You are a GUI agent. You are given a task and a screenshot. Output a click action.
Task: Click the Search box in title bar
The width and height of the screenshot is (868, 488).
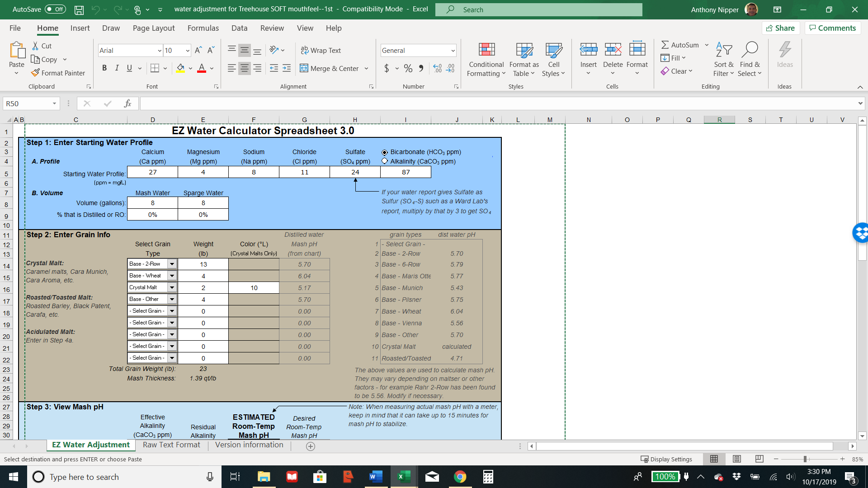point(538,9)
